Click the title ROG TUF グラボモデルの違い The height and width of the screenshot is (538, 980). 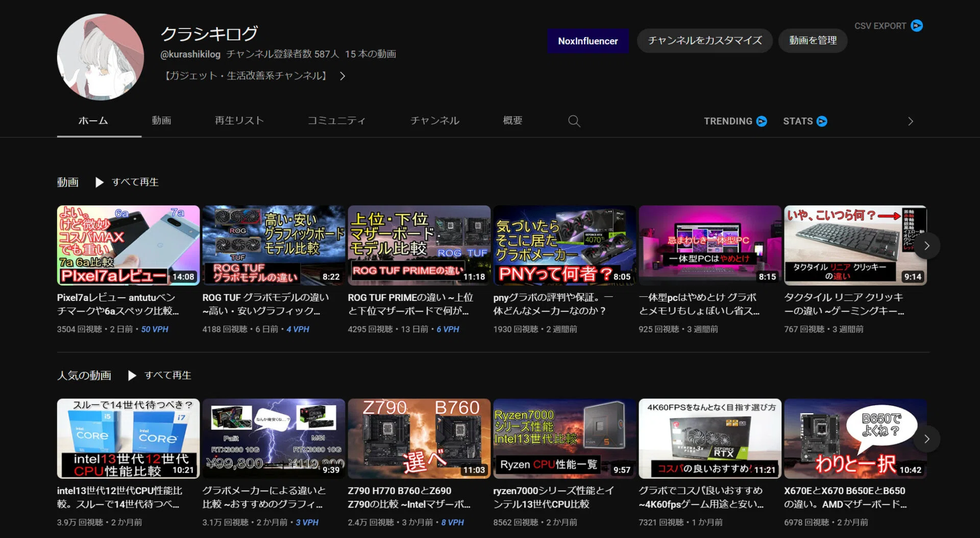pyautogui.click(x=265, y=304)
